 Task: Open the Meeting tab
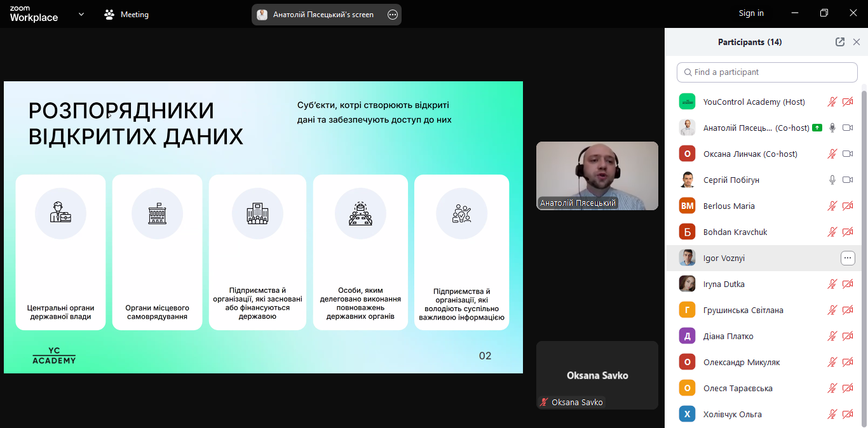(134, 14)
